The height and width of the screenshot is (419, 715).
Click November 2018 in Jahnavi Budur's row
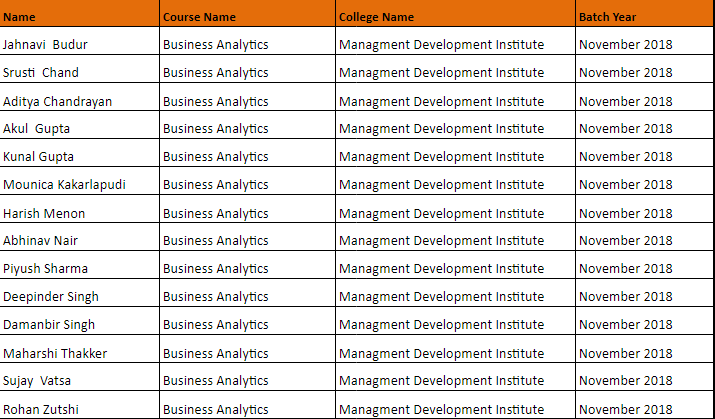pyautogui.click(x=625, y=44)
